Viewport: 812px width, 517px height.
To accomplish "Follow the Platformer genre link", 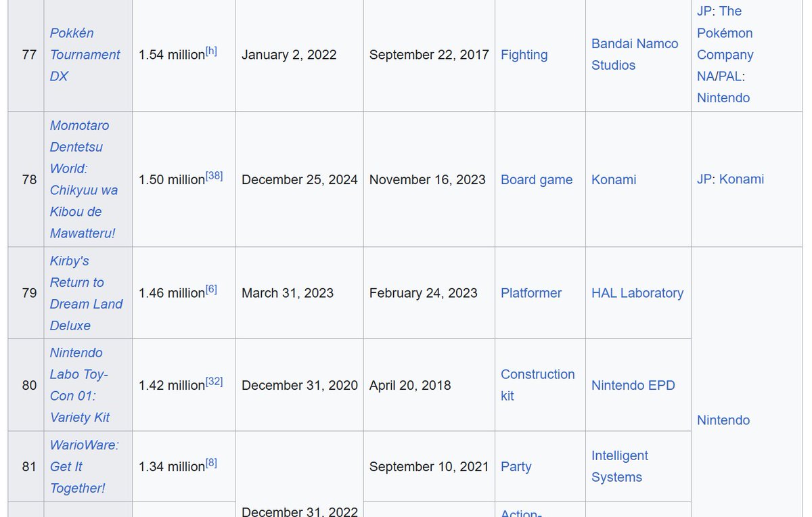I will [531, 293].
